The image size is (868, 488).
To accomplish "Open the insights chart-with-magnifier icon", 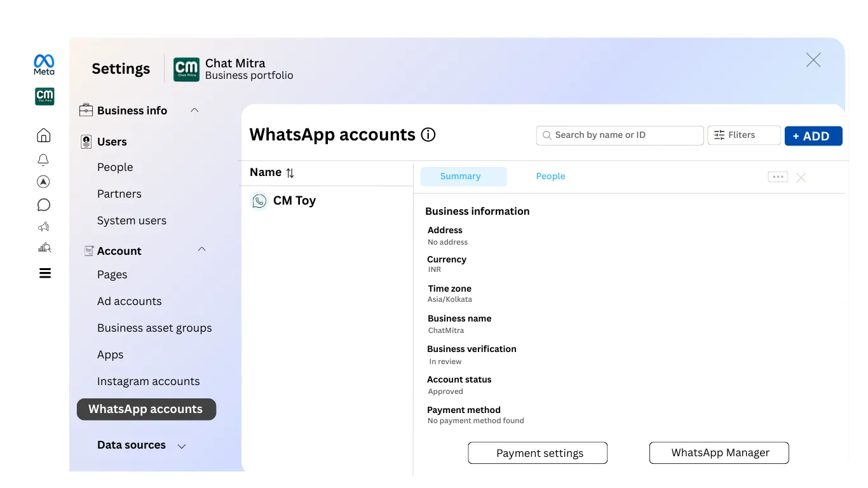I will click(x=44, y=247).
